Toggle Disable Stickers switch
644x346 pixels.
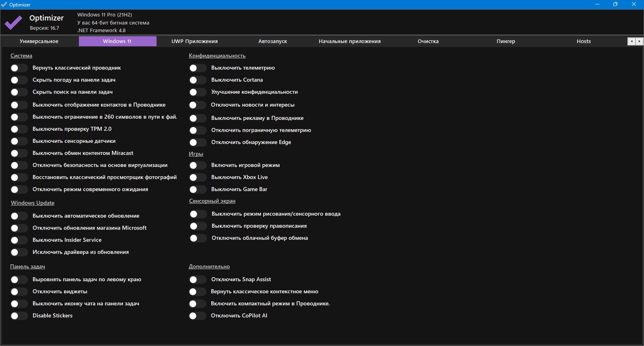[19, 316]
